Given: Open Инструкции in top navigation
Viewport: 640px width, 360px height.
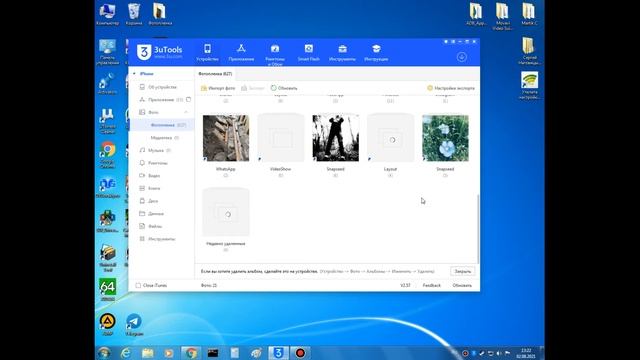Looking at the screenshot, I should click(376, 53).
